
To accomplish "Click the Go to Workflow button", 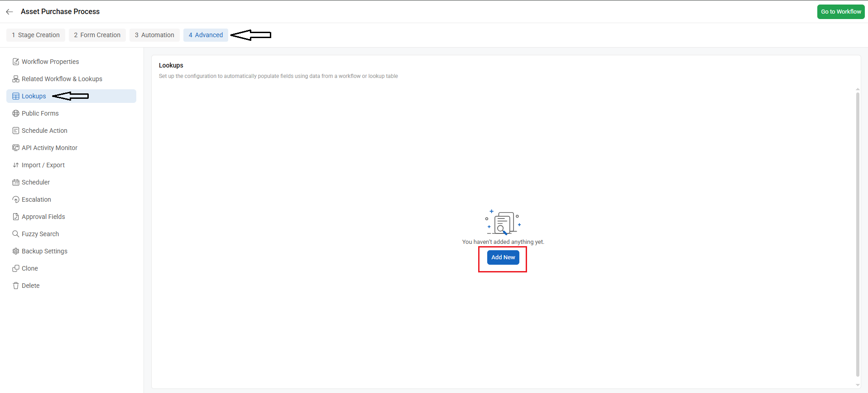I will 841,12.
